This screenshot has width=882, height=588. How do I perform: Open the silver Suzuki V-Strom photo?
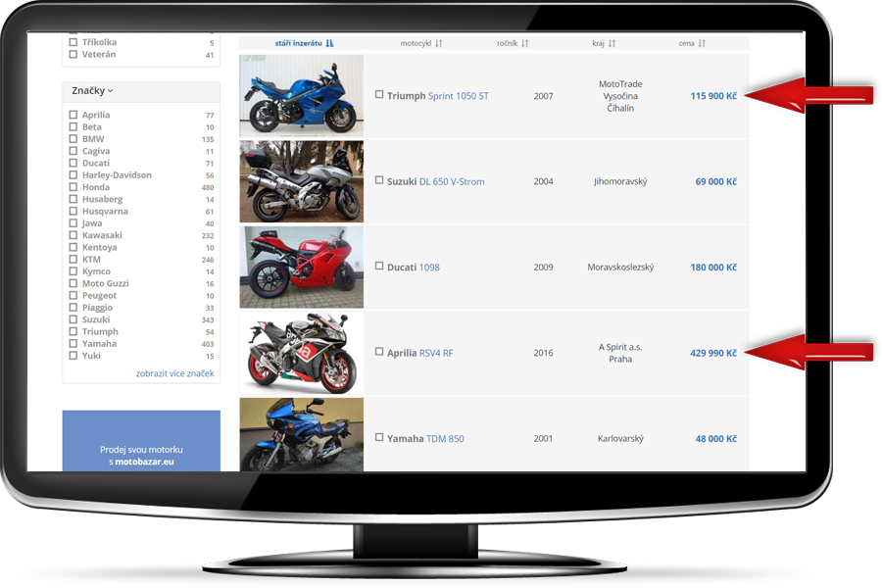coord(302,181)
